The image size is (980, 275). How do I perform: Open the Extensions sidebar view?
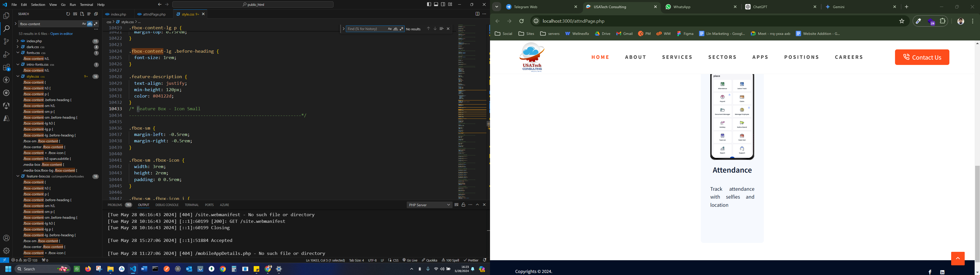tap(6, 68)
